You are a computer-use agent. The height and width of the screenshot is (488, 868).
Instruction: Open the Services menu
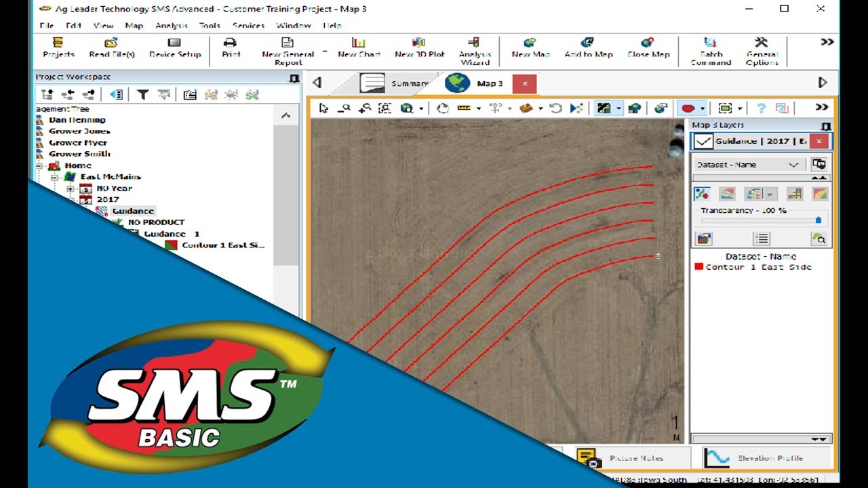pyautogui.click(x=248, y=26)
